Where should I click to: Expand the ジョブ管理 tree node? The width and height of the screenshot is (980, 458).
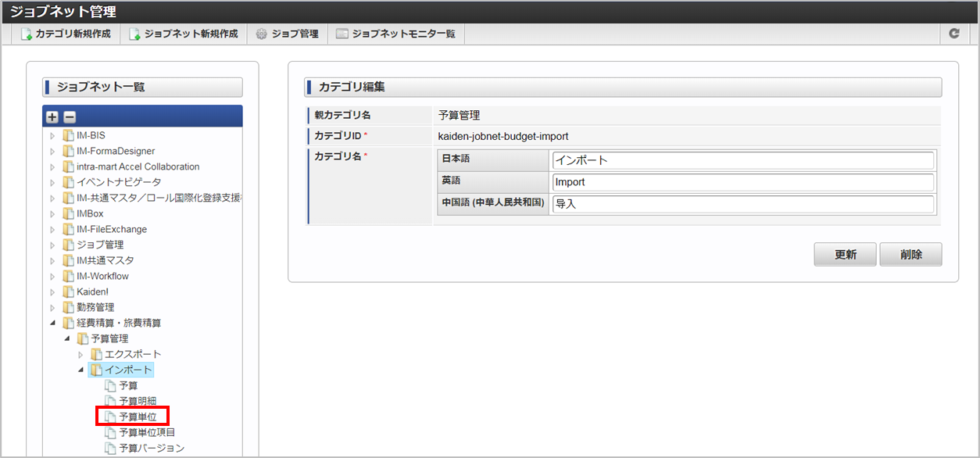52,245
